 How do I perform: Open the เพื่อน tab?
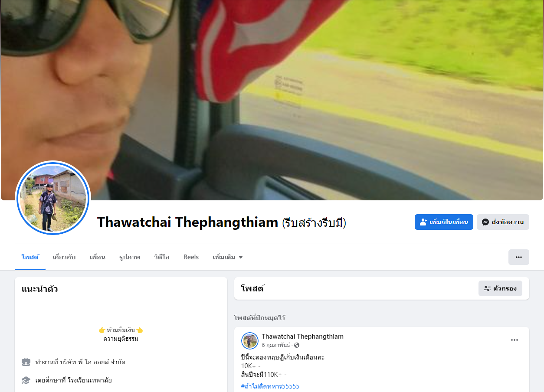click(x=97, y=257)
